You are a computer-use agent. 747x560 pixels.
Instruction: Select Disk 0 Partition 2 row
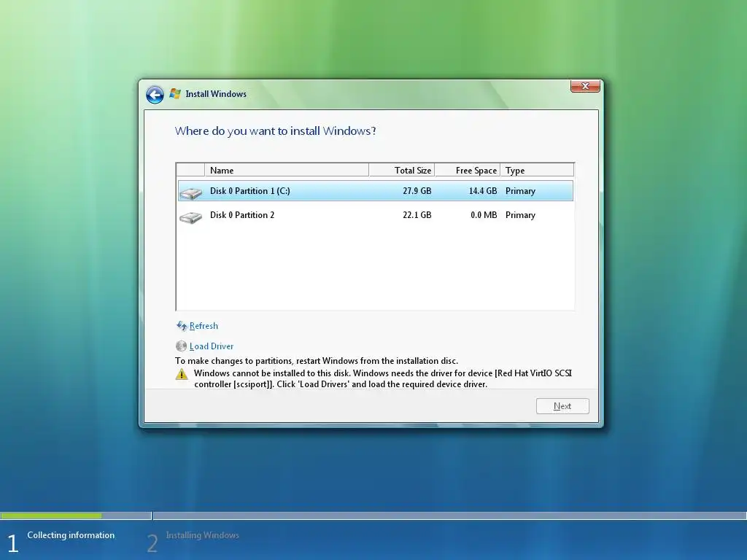click(x=376, y=215)
